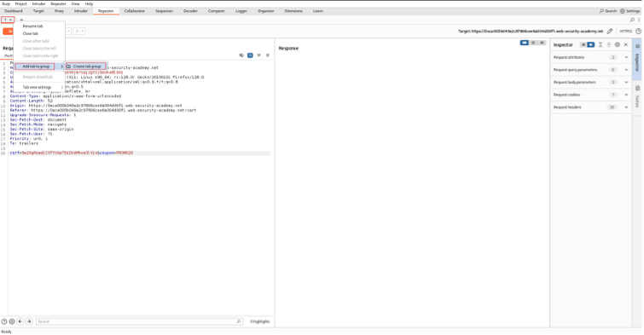Expand Request headers section
Image resolution: width=644 pixels, height=335 pixels.
(590, 107)
